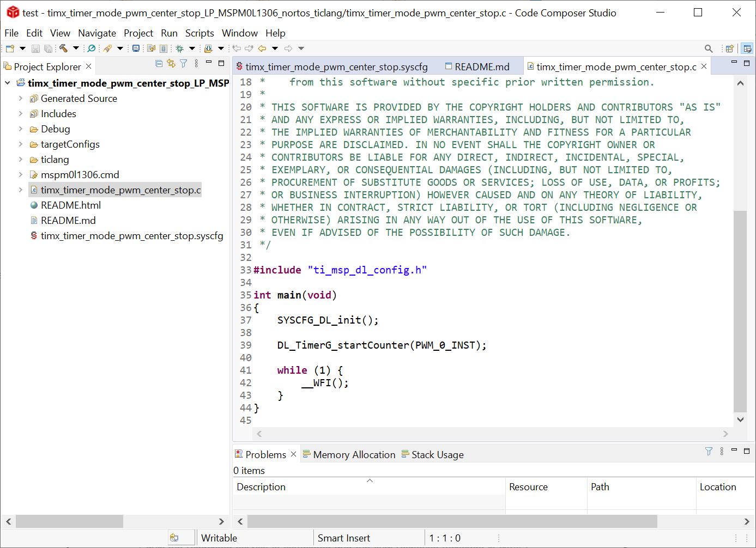Image resolution: width=756 pixels, height=548 pixels.
Task: Switch to the Memory Allocation tab
Action: [354, 455]
